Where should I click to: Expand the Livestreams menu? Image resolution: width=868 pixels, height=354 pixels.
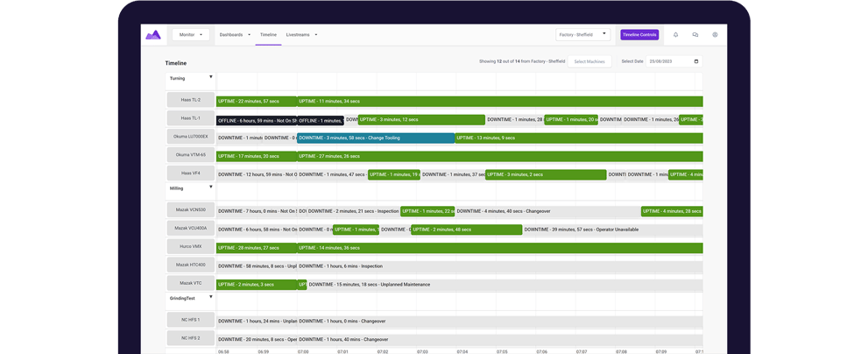tap(301, 35)
